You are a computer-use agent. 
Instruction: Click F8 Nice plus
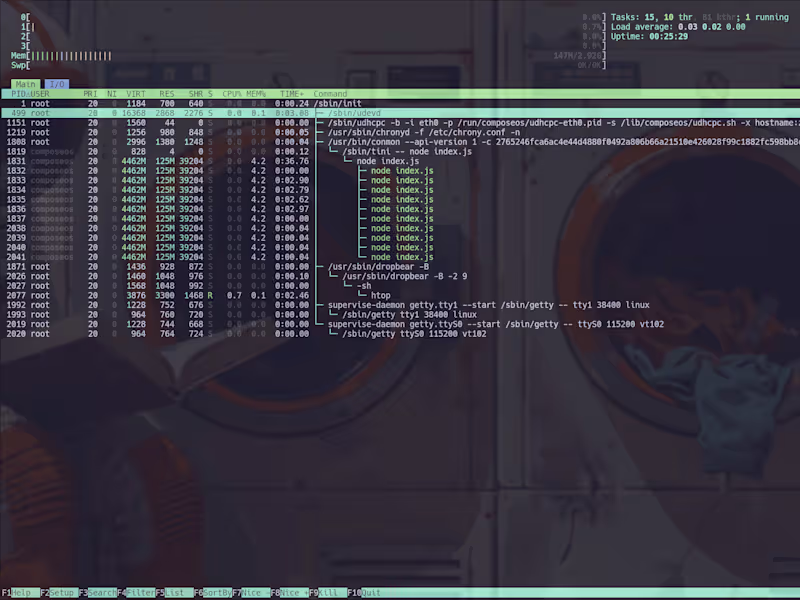(290, 592)
